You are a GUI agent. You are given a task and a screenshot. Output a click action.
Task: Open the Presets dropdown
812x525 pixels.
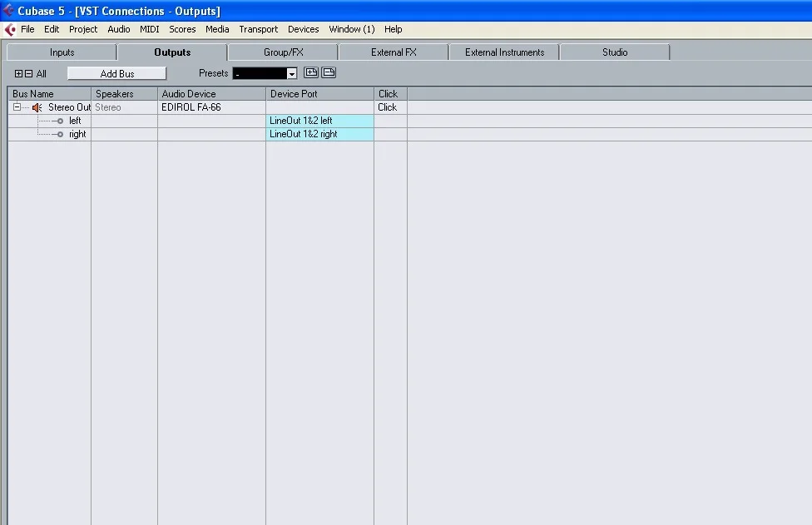coord(291,73)
